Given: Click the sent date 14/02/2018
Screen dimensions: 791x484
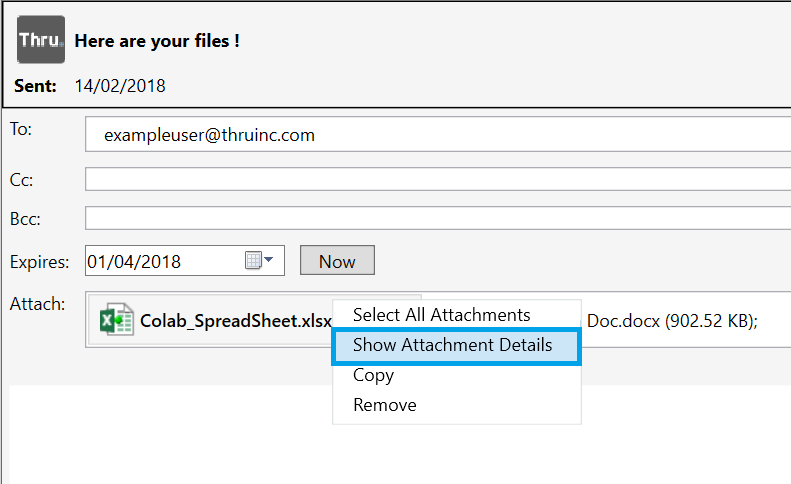Looking at the screenshot, I should 120,86.
